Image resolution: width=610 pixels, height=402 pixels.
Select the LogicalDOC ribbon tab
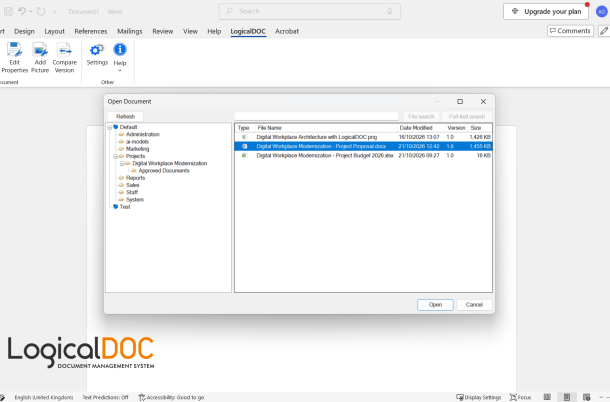click(x=248, y=31)
